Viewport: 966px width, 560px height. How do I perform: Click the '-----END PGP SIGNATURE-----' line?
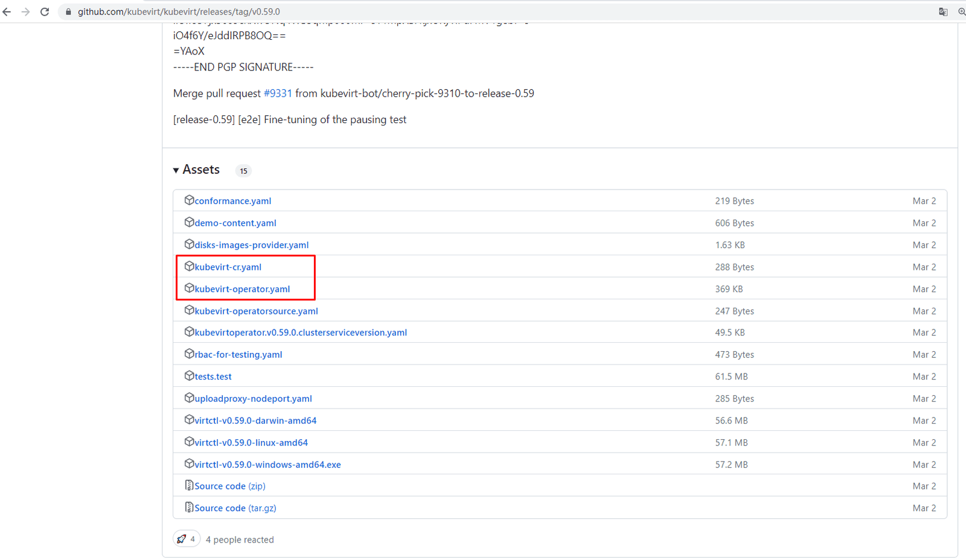pyautogui.click(x=243, y=67)
